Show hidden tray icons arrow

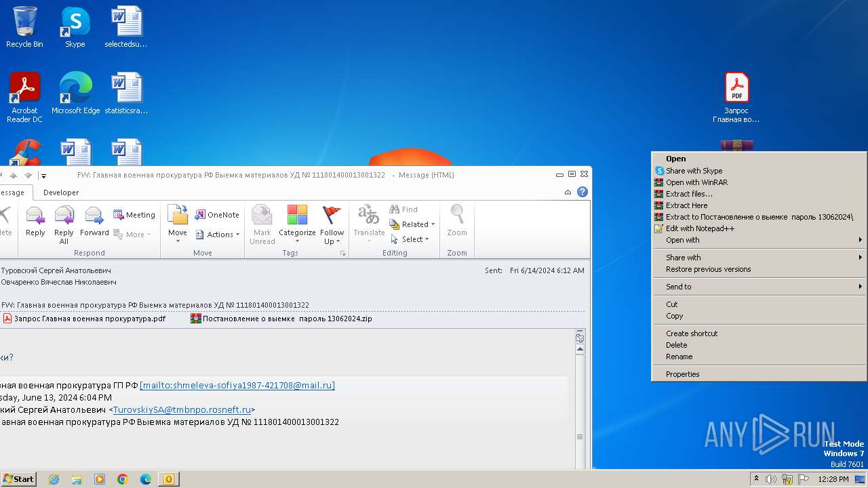coord(756,479)
